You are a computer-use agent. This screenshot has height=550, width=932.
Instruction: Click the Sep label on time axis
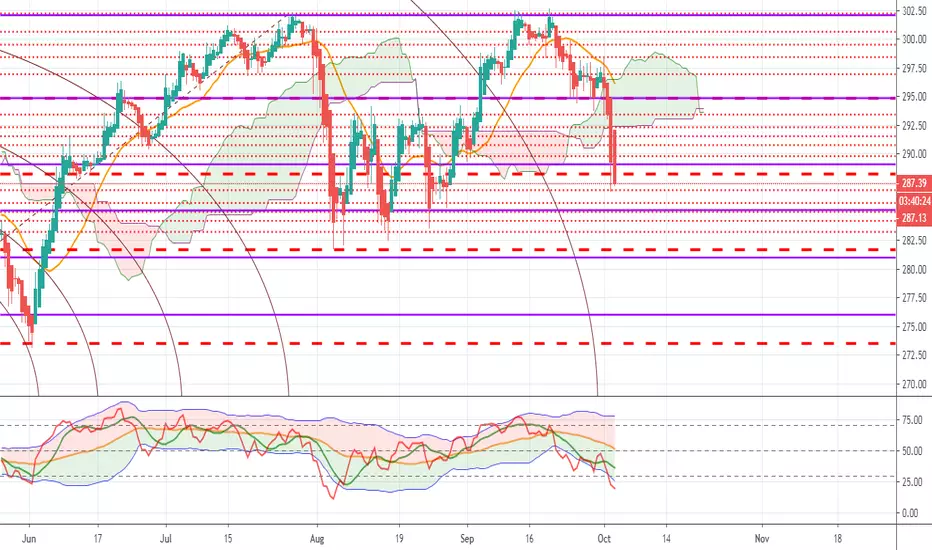tap(467, 539)
